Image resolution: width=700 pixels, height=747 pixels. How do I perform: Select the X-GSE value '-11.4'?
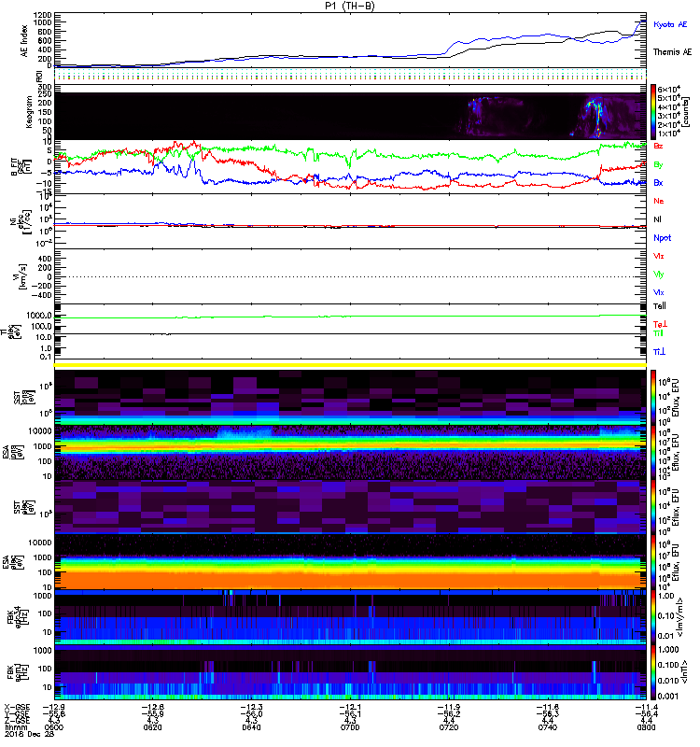[x=646, y=708]
